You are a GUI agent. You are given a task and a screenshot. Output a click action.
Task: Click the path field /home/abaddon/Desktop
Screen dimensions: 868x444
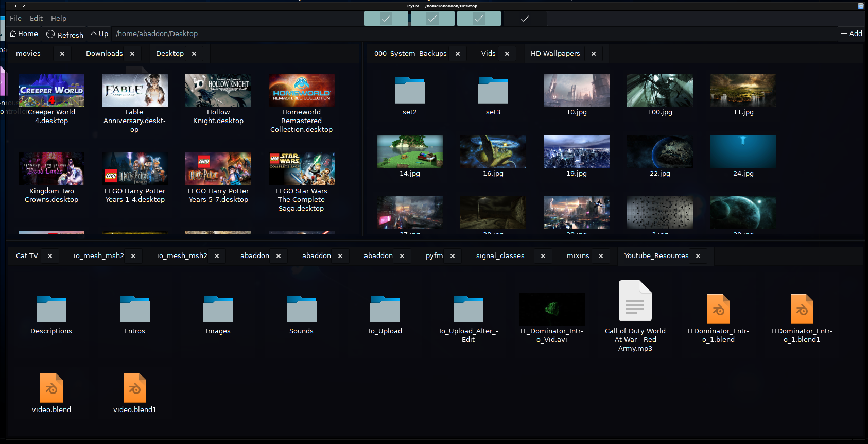[474, 33]
